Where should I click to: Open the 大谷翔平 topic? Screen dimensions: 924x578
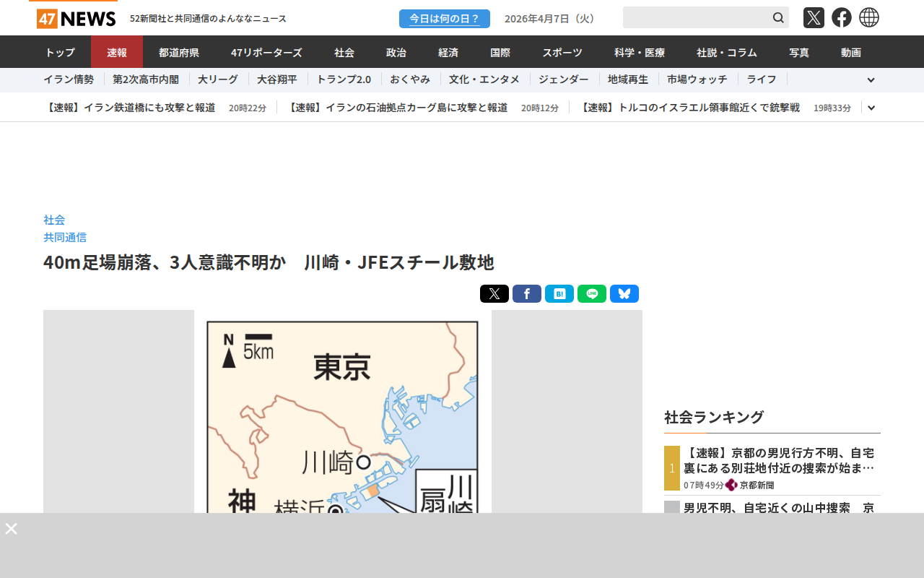coord(277,79)
